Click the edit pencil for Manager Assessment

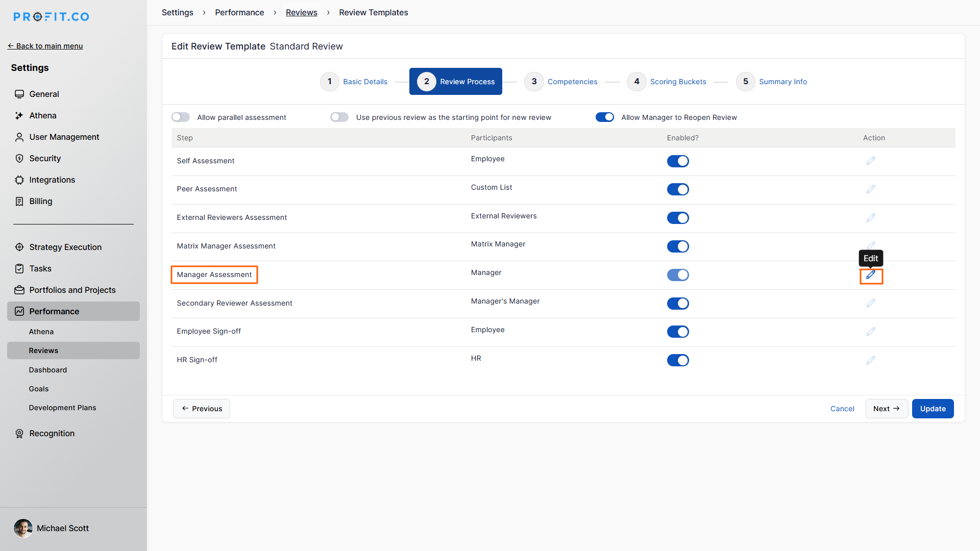tap(871, 275)
